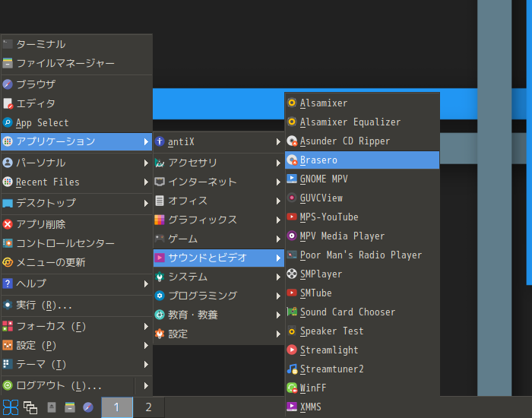Screen dimensions: 532x418
Task: Launch Brasero from the menu
Action: [363, 160]
